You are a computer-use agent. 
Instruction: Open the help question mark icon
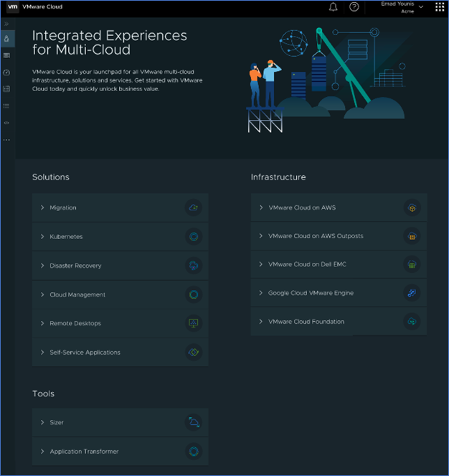tap(354, 7)
